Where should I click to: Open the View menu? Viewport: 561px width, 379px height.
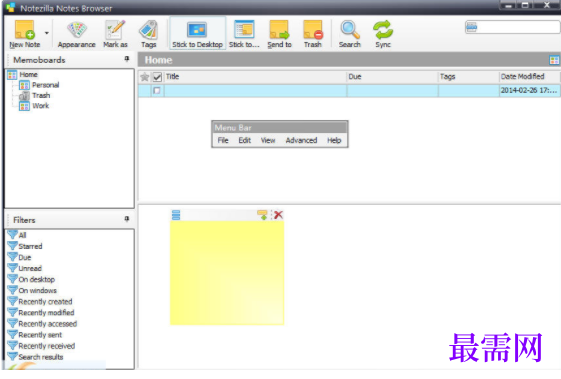tap(268, 140)
